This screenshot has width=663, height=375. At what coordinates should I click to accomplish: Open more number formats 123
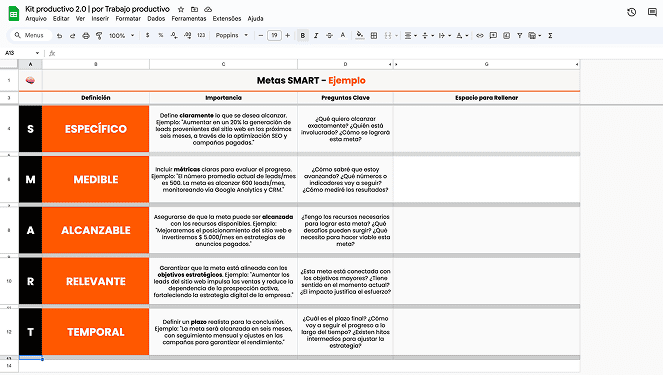(201, 36)
